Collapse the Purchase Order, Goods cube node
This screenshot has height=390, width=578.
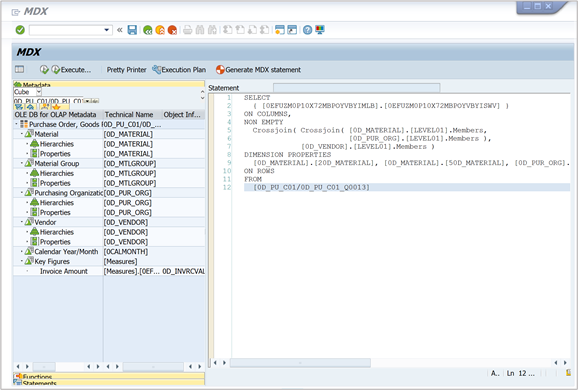pyautogui.click(x=16, y=124)
